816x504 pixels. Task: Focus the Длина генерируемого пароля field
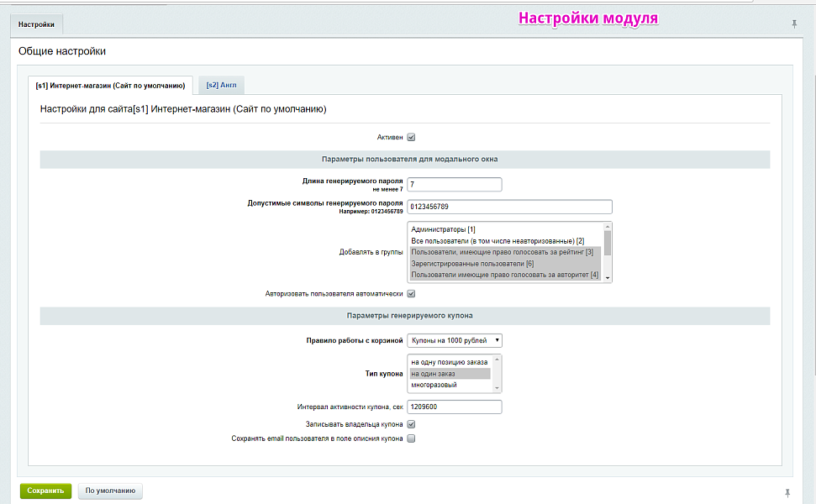tap(454, 185)
